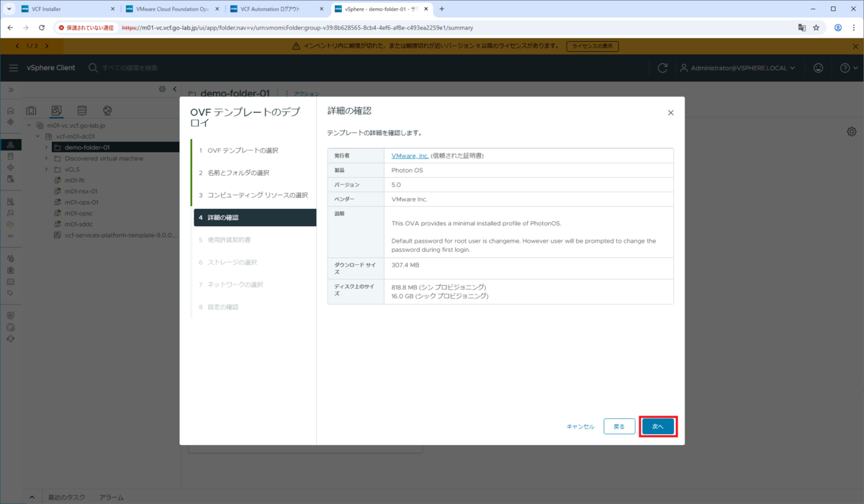Image resolution: width=864 pixels, height=504 pixels.
Task: Go to the previous notification in the banner
Action: click(x=17, y=46)
